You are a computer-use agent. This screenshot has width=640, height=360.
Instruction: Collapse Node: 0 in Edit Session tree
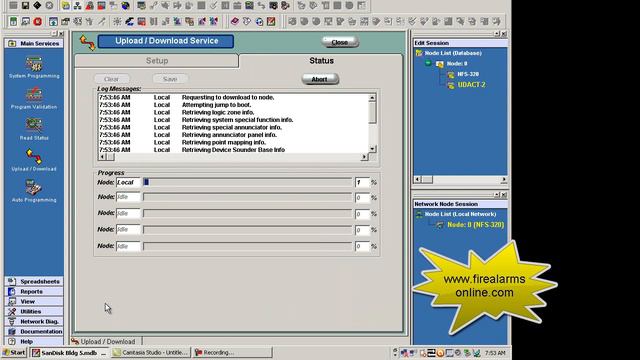point(428,63)
